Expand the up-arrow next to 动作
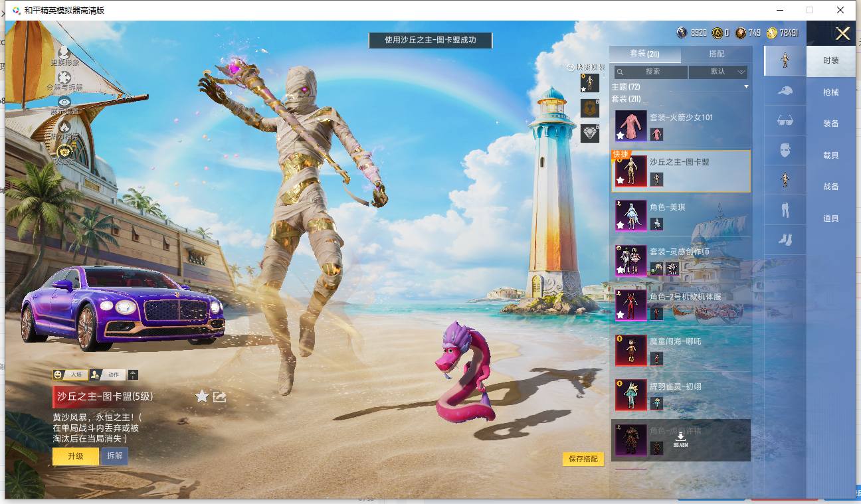This screenshot has height=504, width=861. (133, 375)
